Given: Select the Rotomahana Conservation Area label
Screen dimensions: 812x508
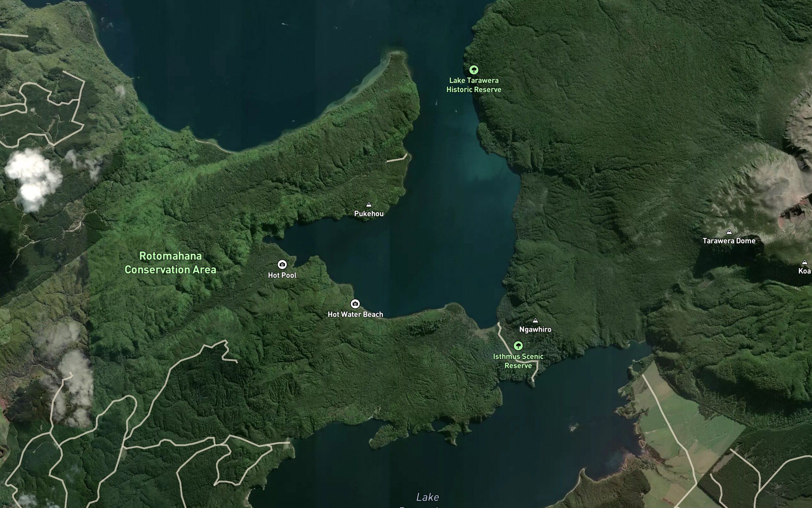Looking at the screenshot, I should pos(170,263).
